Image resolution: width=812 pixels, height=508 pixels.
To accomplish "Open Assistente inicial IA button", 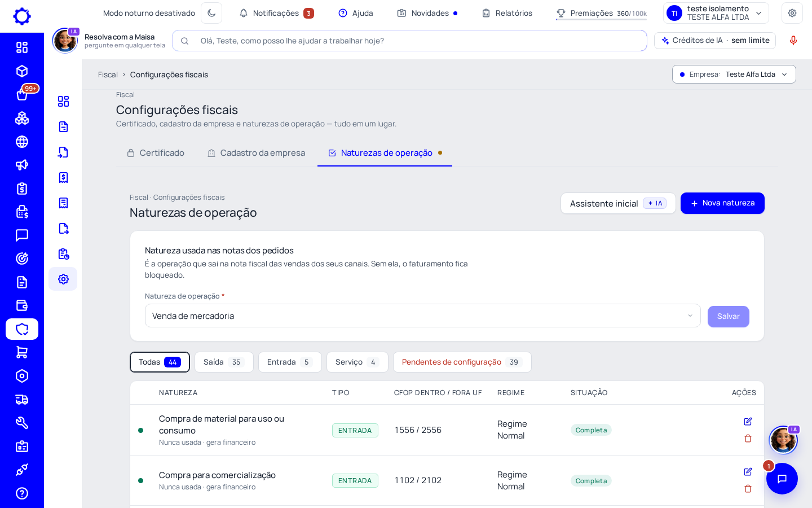I will [x=618, y=203].
